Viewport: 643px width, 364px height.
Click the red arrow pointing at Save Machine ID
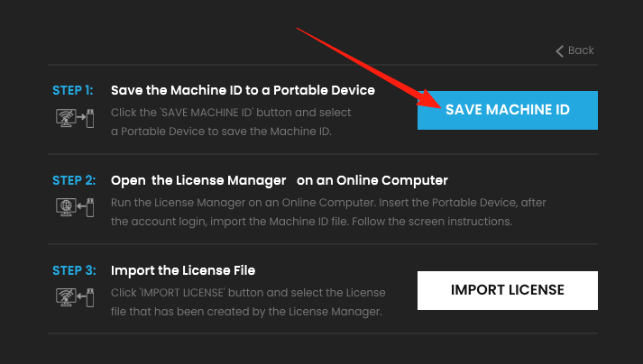pos(369,68)
